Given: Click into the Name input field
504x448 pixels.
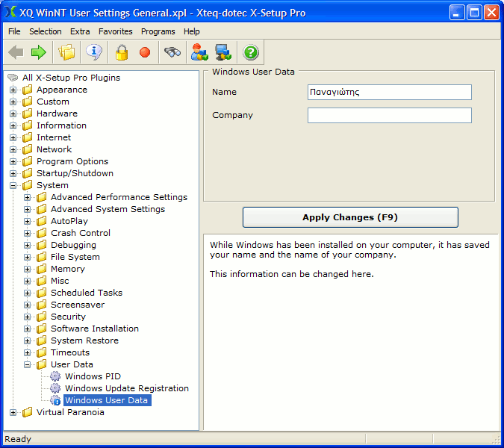Looking at the screenshot, I should 390,93.
